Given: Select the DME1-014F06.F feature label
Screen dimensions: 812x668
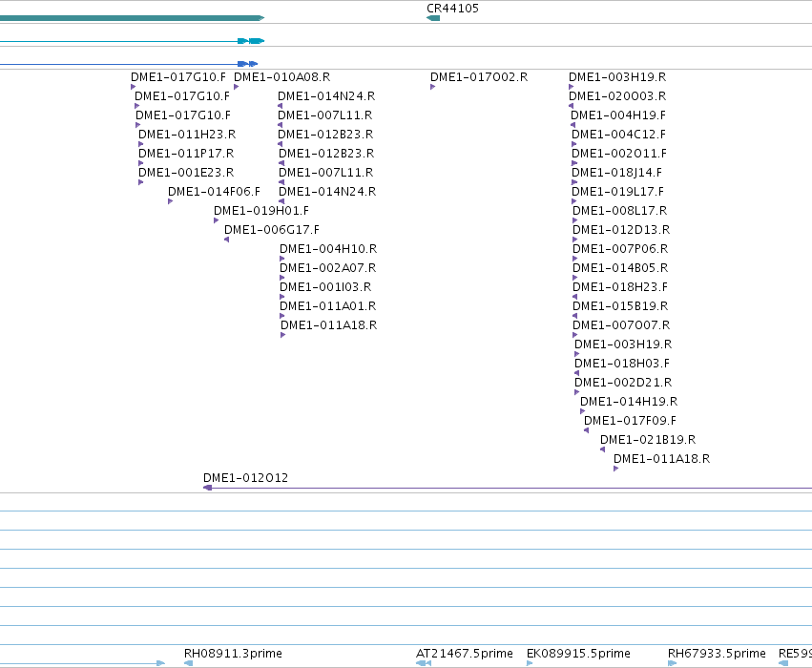Looking at the screenshot, I should (214, 192).
